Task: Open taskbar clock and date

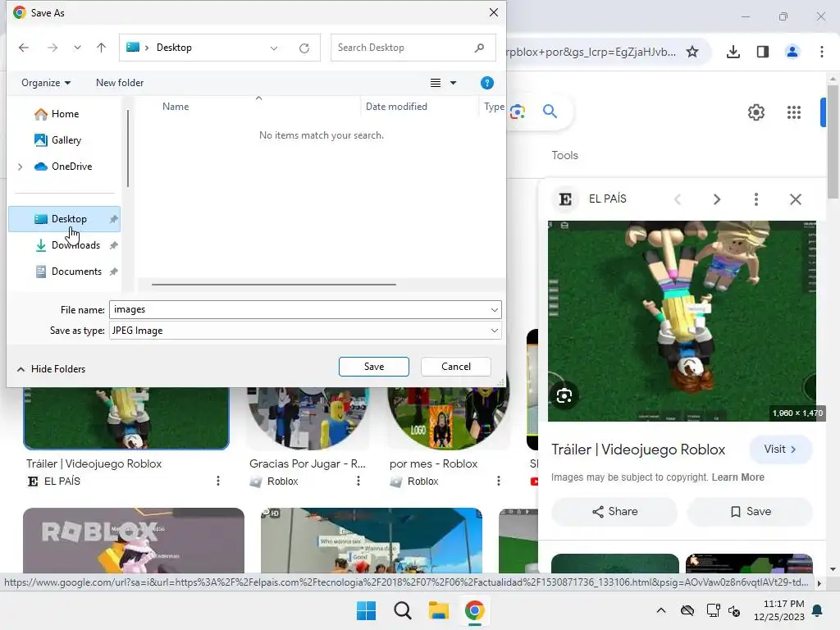Action: point(779,610)
